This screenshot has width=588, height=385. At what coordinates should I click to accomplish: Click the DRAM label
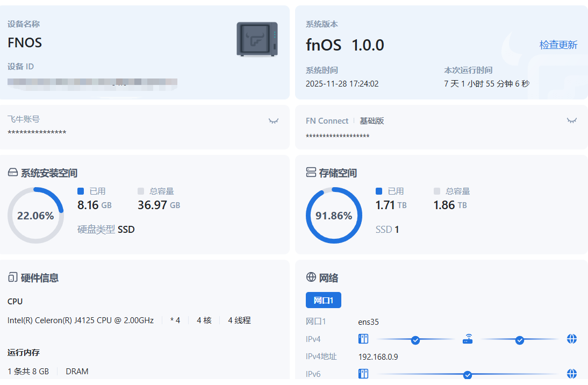(77, 372)
